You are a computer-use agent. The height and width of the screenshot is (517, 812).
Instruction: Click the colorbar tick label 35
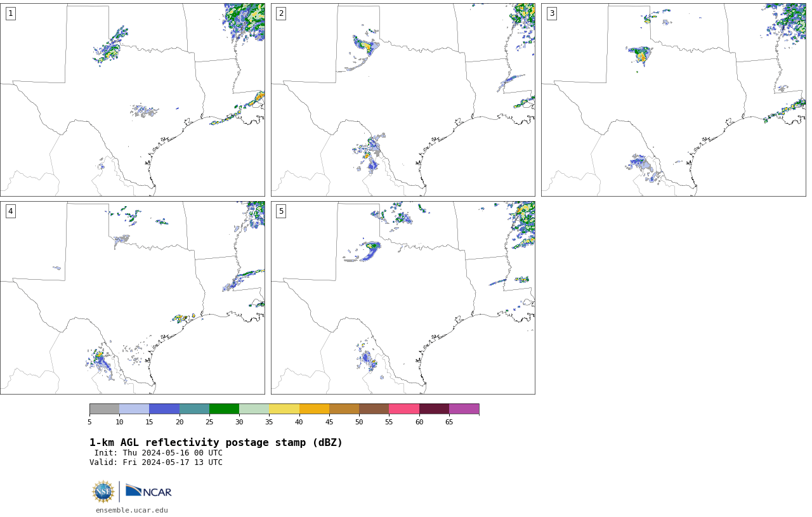pos(269,422)
